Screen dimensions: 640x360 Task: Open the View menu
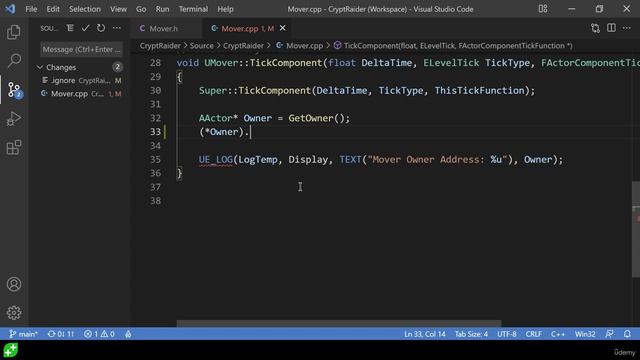(118, 9)
